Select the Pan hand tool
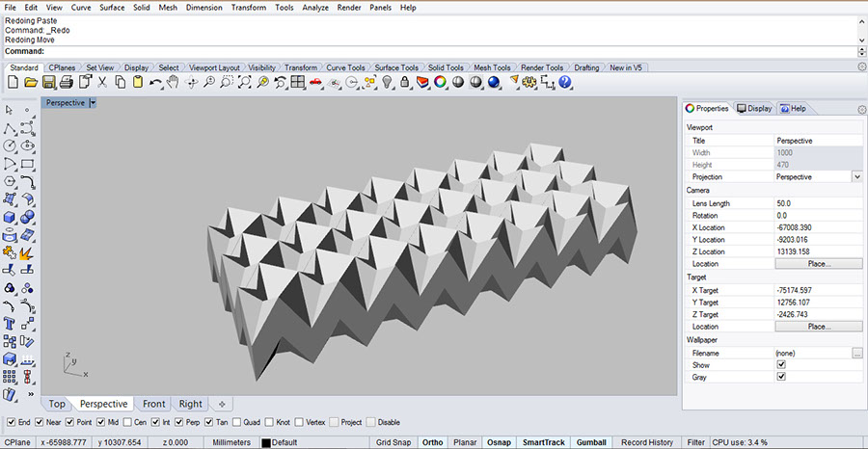 tap(172, 83)
